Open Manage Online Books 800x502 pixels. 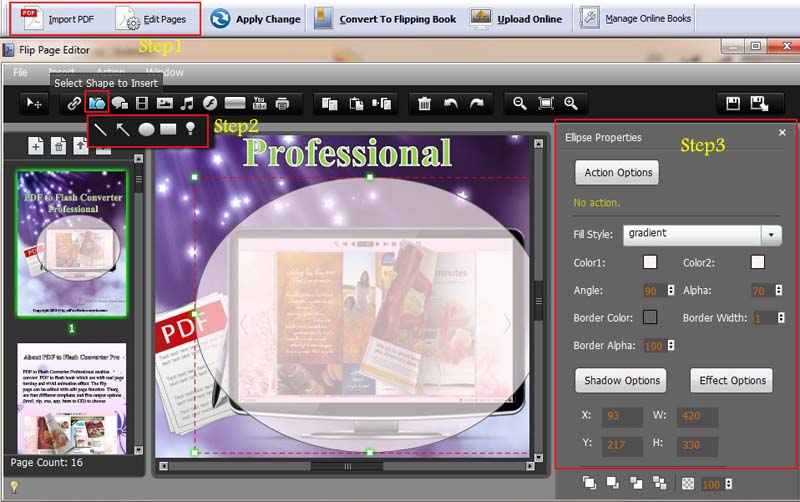pos(636,18)
